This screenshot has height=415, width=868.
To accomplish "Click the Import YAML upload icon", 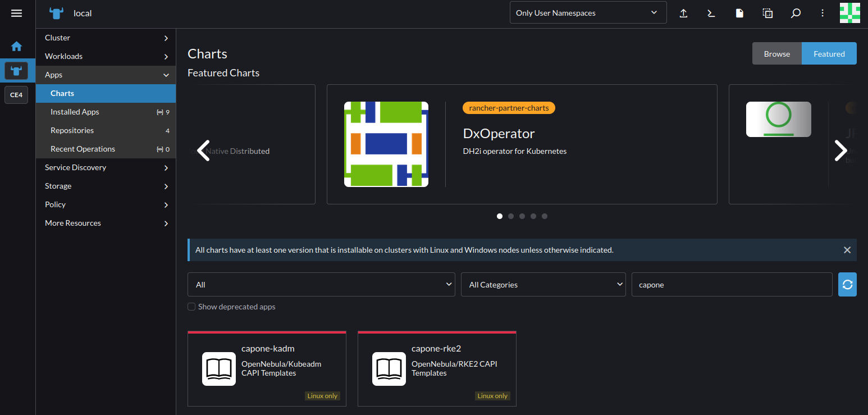I will (683, 13).
